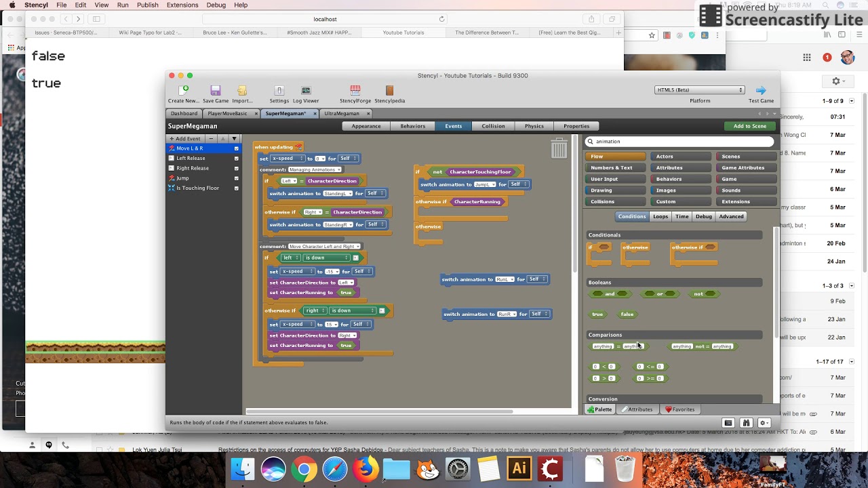Click the Test Game arrow icon
This screenshot has height=488, width=868.
coord(761,90)
